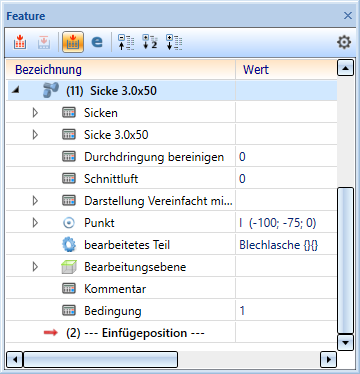Open the settings gear in Feature panel
This screenshot has width=360, height=374.
tap(344, 42)
